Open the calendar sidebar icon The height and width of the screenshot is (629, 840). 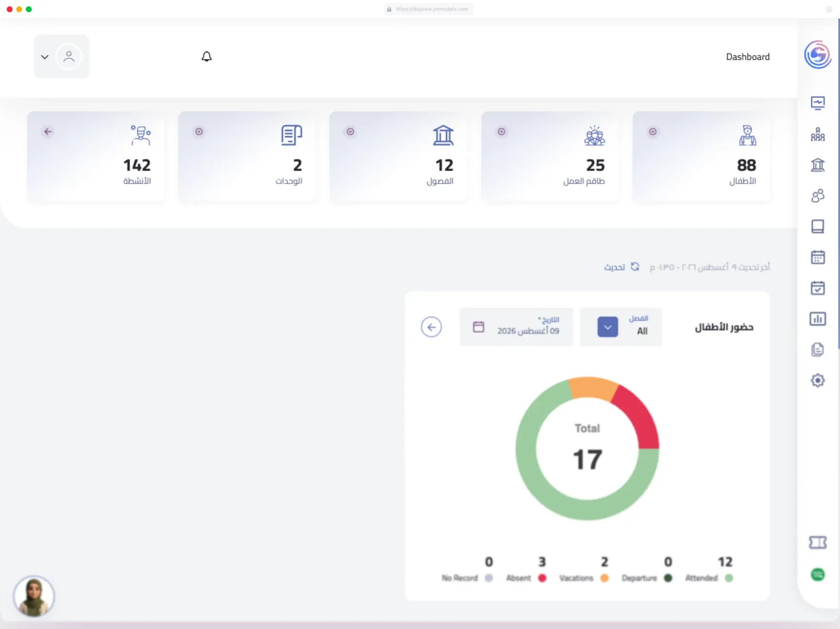pos(818,257)
